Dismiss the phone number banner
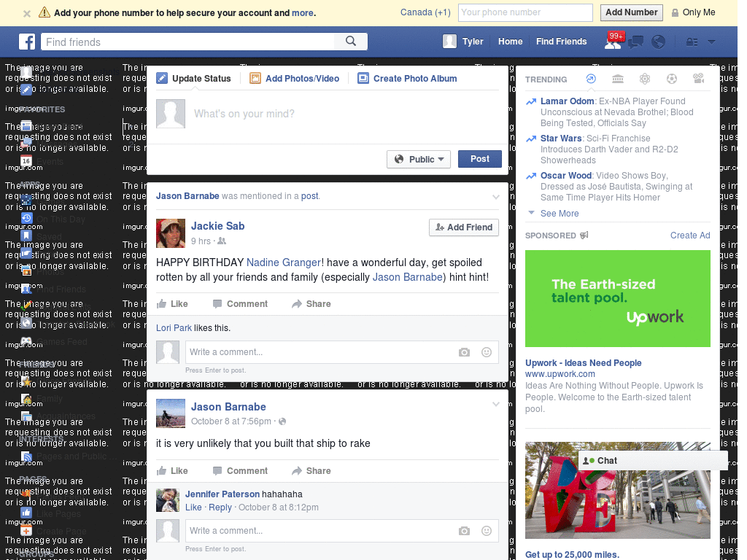Image resolution: width=747 pixels, height=560 pixels. (27, 13)
